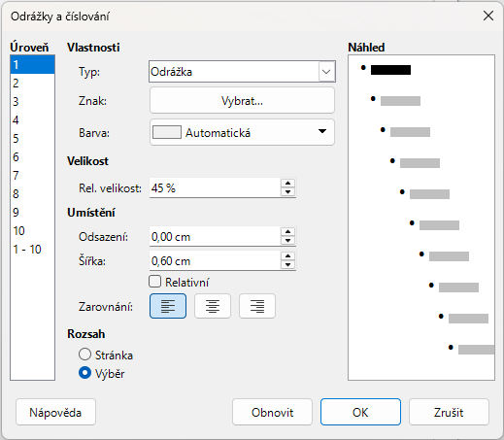Image resolution: width=504 pixels, height=440 pixels.
Task: Select level 5 in Úroveň list
Action: pyautogui.click(x=32, y=139)
